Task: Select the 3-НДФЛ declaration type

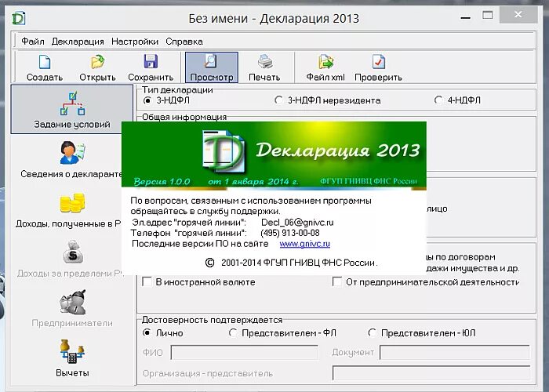Action: 147,100
